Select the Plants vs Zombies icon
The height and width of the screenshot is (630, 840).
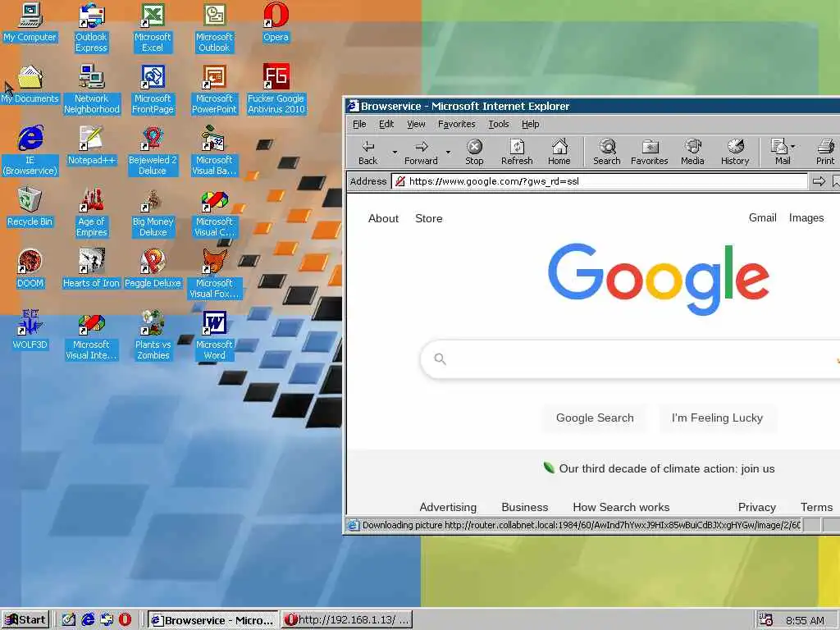click(x=153, y=336)
